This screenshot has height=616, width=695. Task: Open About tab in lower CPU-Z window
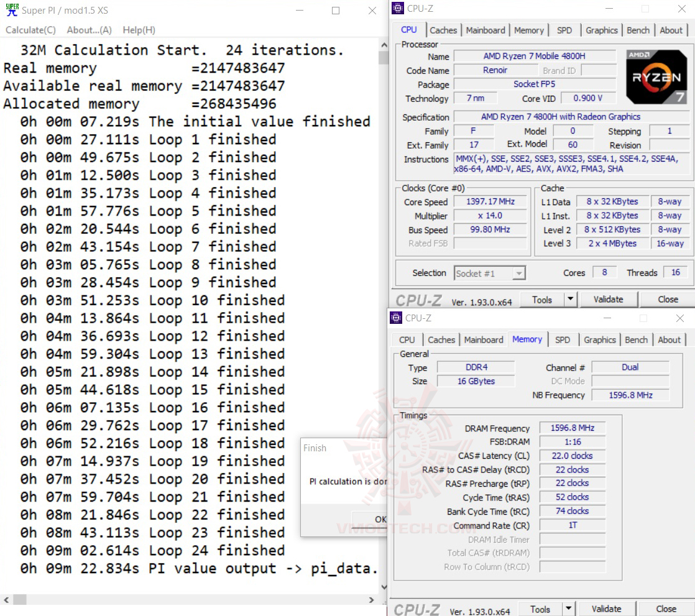[x=670, y=340]
